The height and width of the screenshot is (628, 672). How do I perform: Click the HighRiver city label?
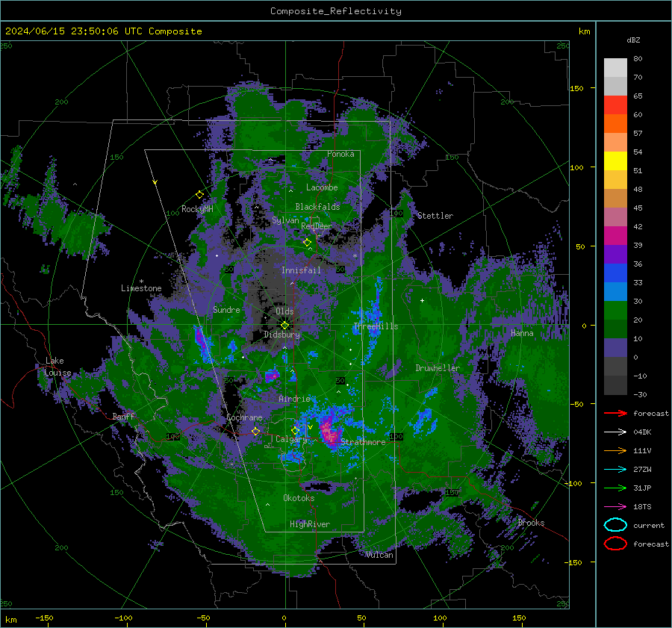click(310, 524)
